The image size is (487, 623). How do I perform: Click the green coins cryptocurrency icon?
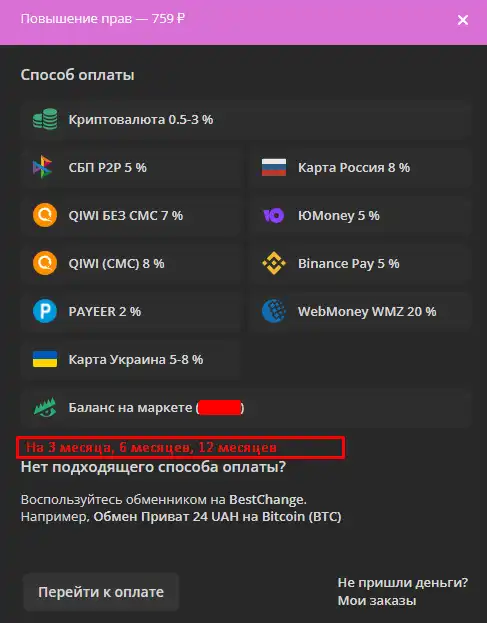tap(45, 119)
